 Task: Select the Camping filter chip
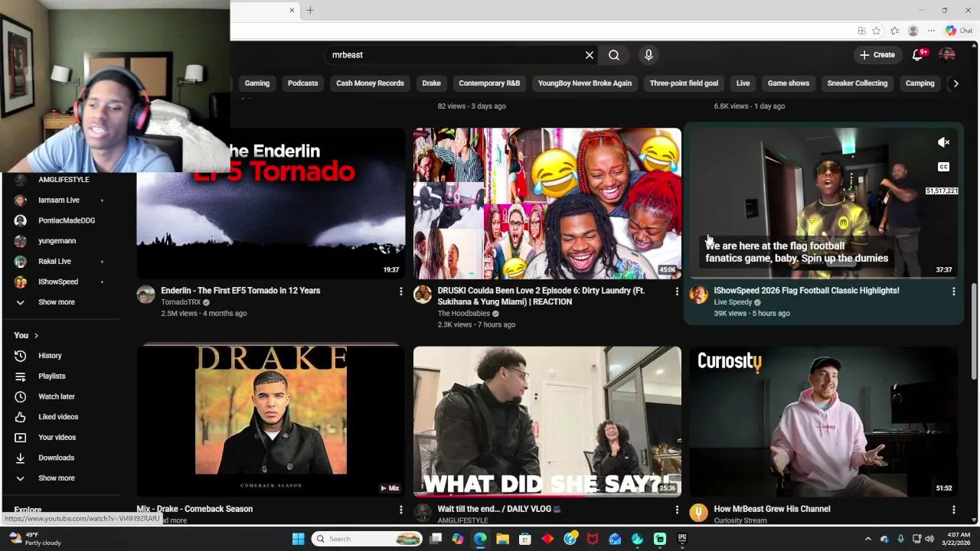[920, 83]
